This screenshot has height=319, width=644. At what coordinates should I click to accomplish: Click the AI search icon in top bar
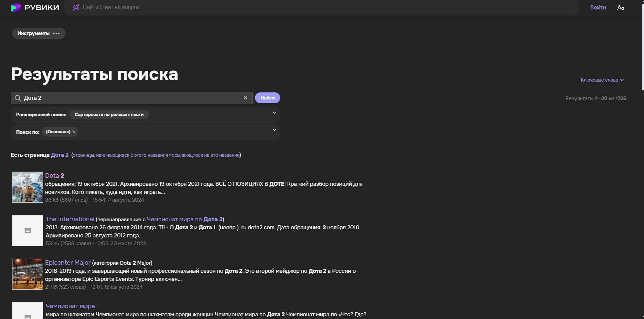76,7
